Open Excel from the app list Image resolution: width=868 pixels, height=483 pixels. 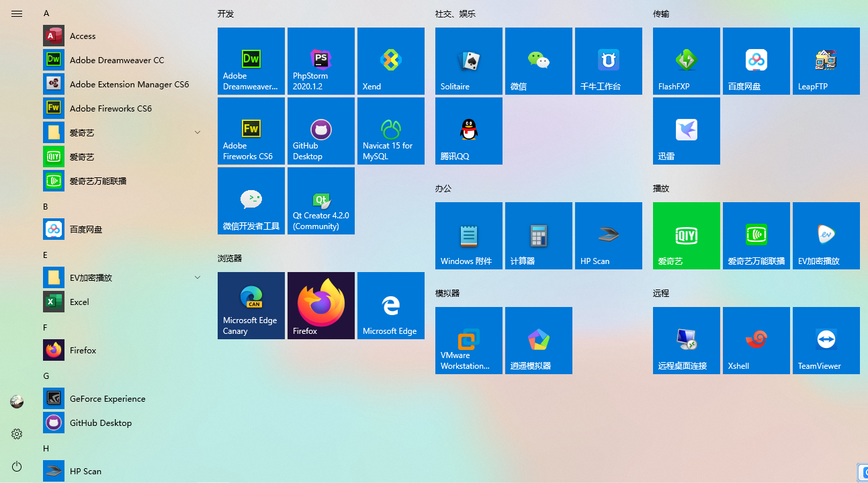124,302
